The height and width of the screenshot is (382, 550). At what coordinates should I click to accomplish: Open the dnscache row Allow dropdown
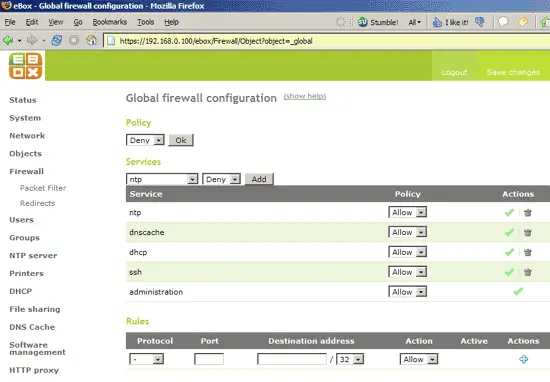(408, 232)
